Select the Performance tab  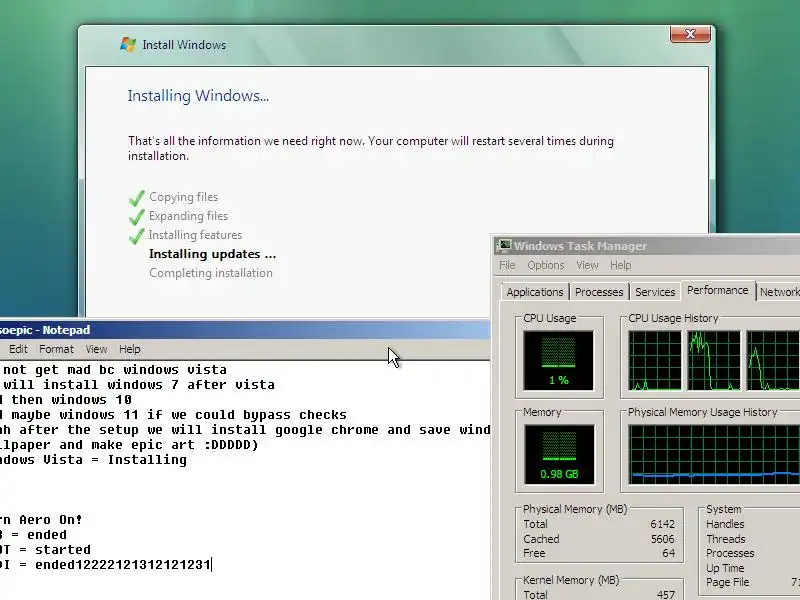pos(717,290)
